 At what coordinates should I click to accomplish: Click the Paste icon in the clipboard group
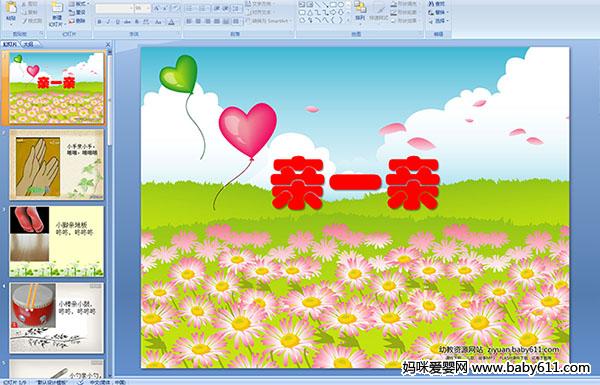click(x=11, y=11)
